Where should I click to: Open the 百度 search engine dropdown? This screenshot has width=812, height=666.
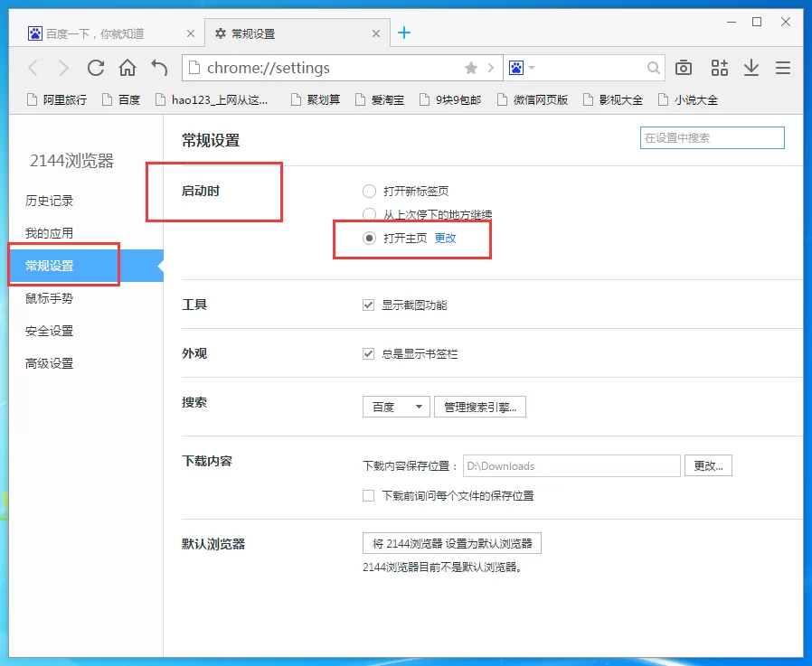point(396,407)
